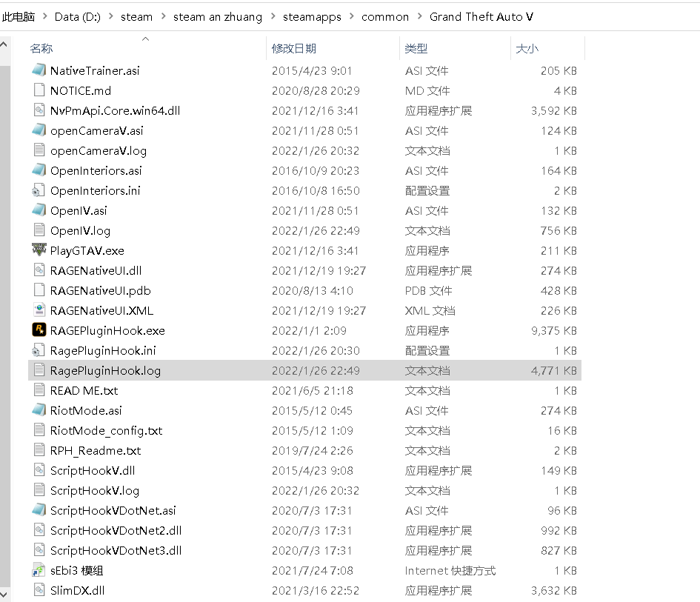
Task: Click the ScriptHookV.dll file icon
Action: click(x=39, y=470)
